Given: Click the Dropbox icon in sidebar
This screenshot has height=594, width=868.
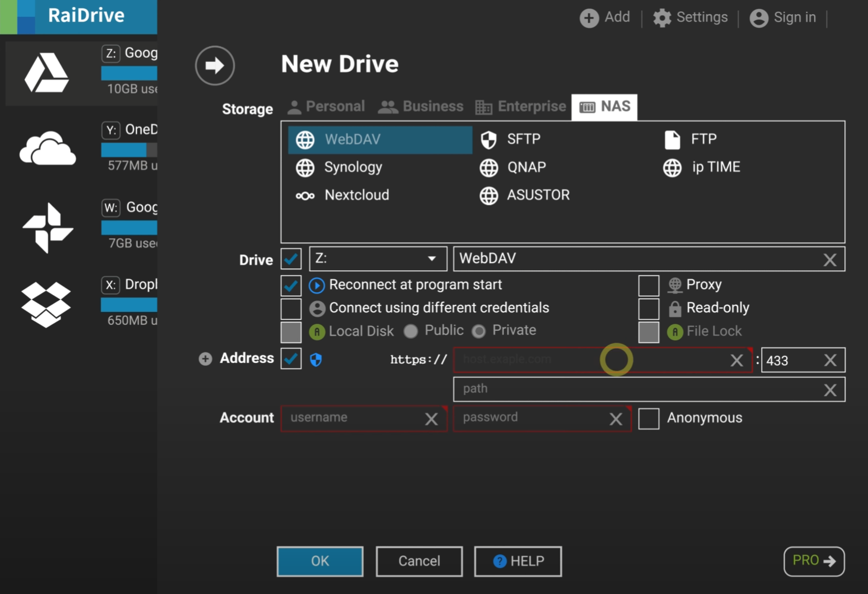Looking at the screenshot, I should [x=46, y=304].
